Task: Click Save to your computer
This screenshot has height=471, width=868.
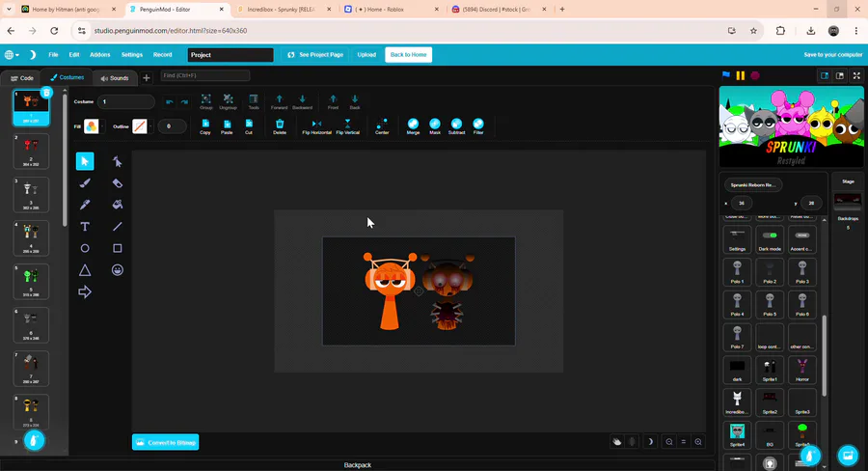Action: pyautogui.click(x=832, y=55)
